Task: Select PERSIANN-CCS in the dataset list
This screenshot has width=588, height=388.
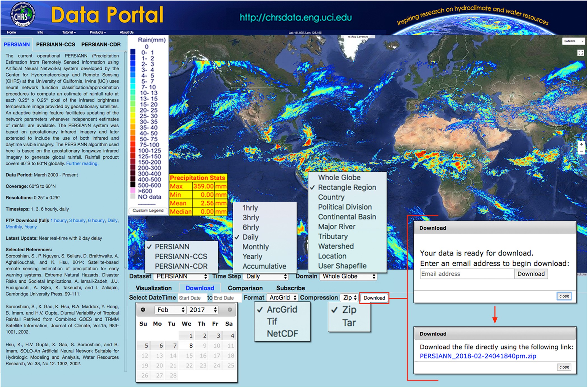Action: tap(181, 257)
